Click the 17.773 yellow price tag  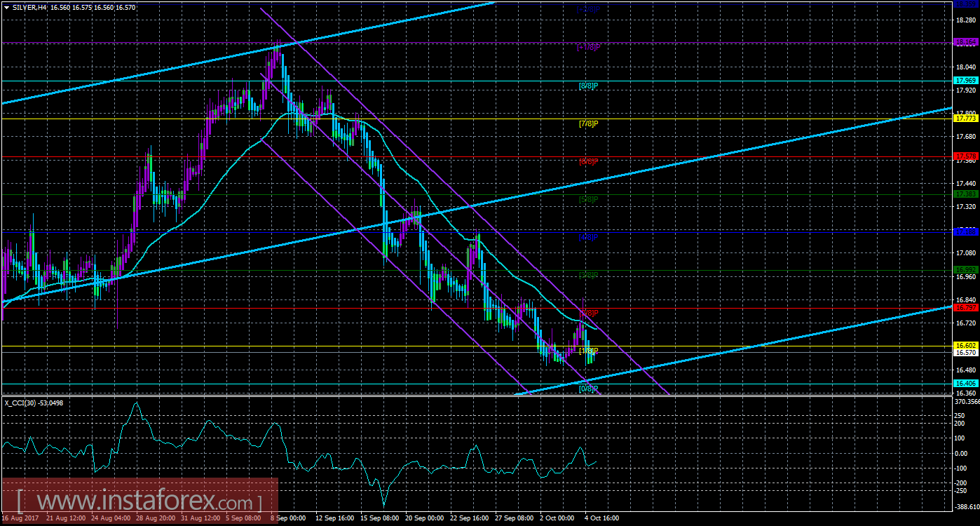pyautogui.click(x=965, y=119)
